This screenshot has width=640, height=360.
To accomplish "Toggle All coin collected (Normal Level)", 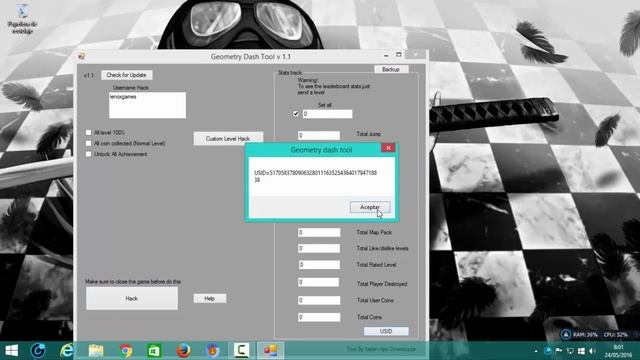I will pyautogui.click(x=89, y=143).
